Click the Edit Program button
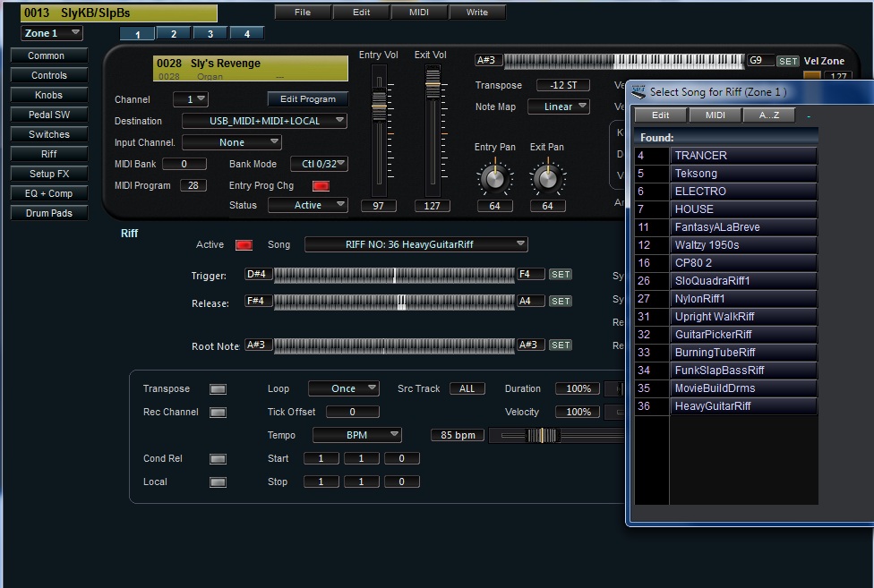 coord(307,99)
